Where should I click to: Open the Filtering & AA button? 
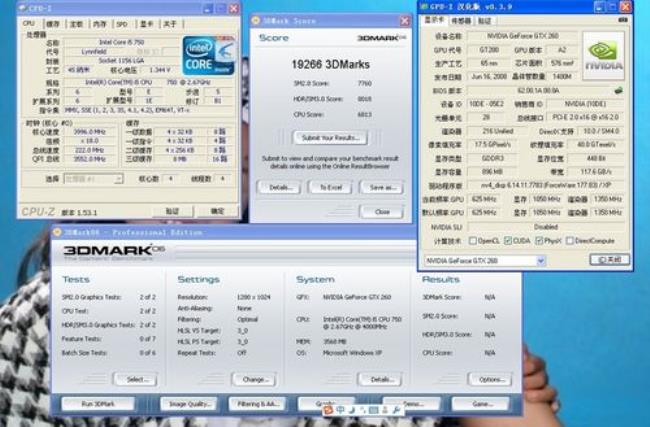257,403
